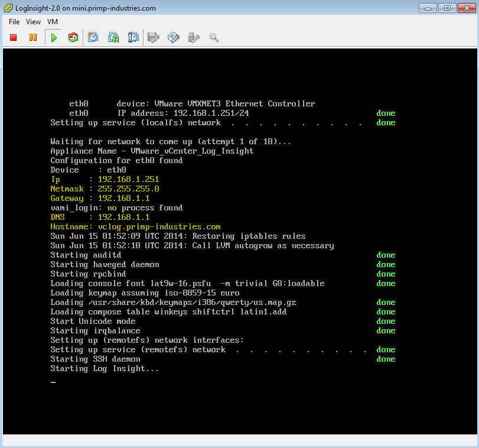The width and height of the screenshot is (479, 448).
Task: Click the window title bar app icon
Action: 8,8
